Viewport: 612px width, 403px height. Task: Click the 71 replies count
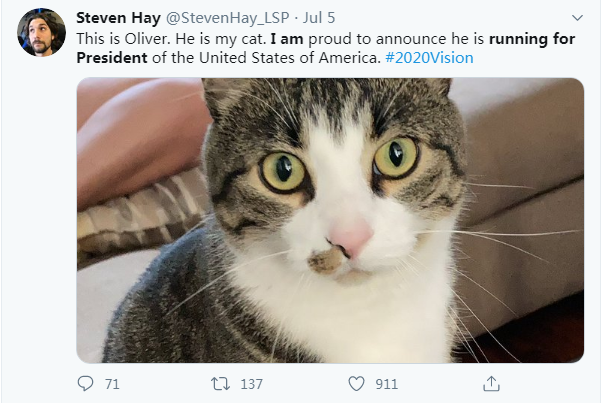tap(112, 384)
